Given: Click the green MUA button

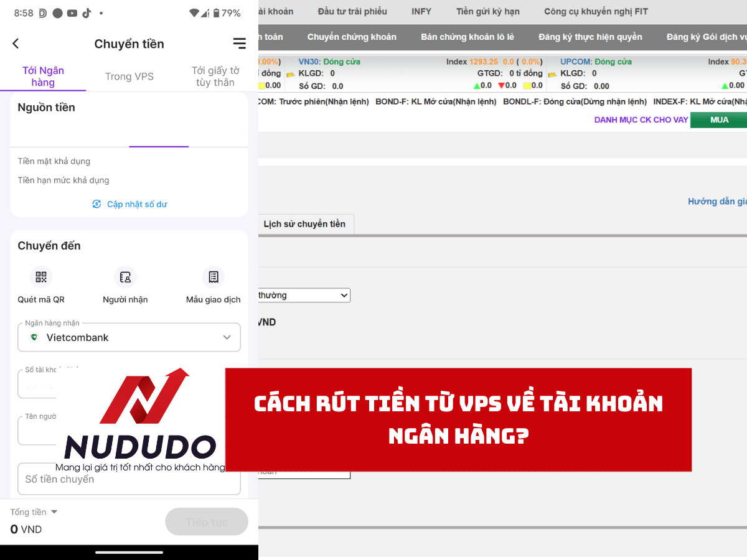Looking at the screenshot, I should (719, 119).
